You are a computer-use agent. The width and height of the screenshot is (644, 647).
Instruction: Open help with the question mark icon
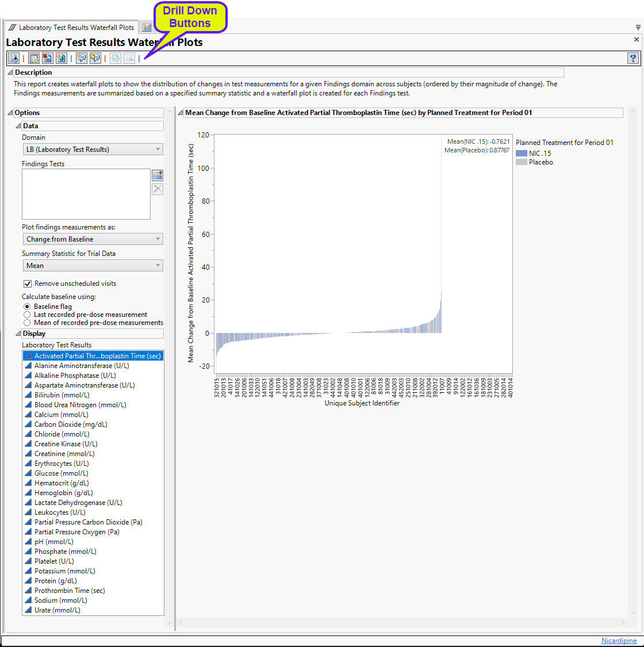point(633,58)
